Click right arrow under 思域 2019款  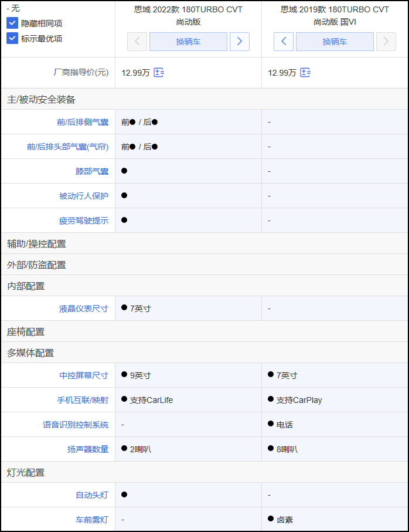pyautogui.click(x=386, y=42)
